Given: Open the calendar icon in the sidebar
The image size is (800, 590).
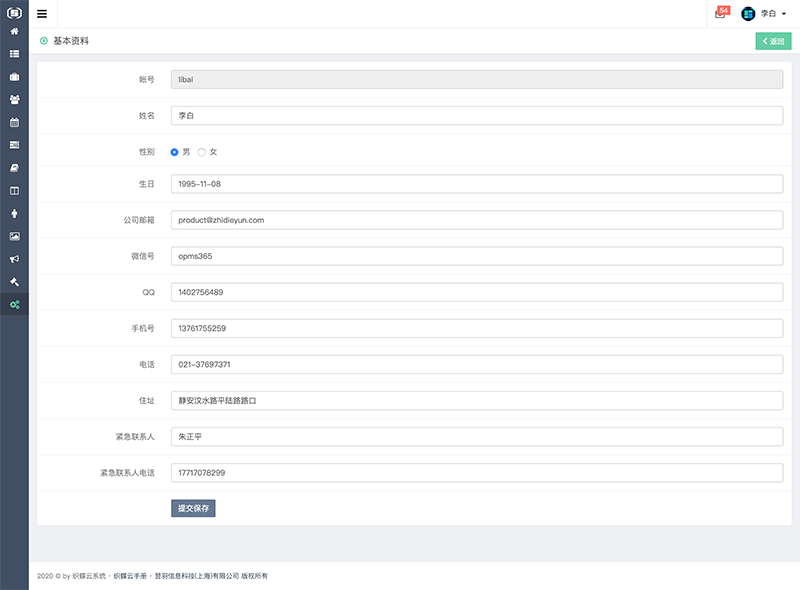Looking at the screenshot, I should click(x=15, y=120).
